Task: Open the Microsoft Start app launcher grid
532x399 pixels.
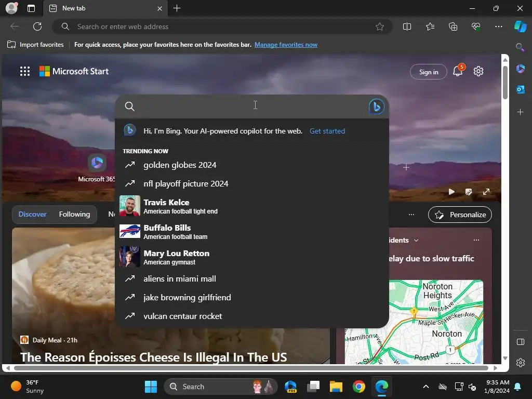Action: coord(25,71)
